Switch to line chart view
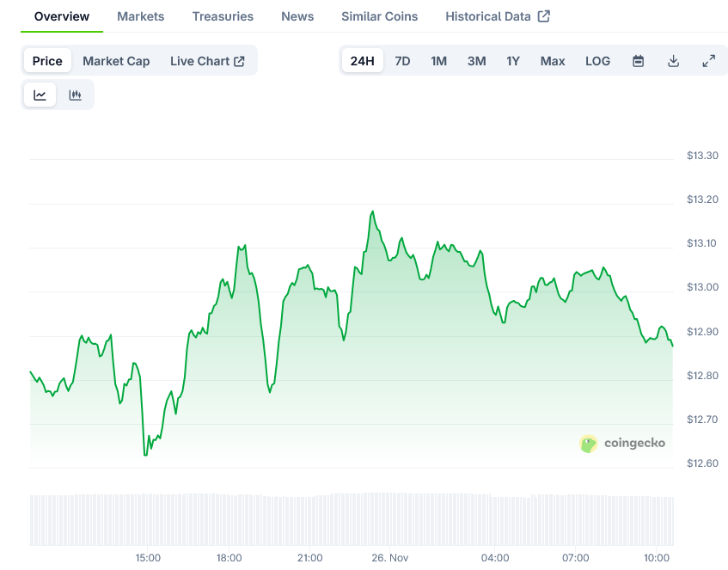Viewport: 728px width, 570px height. point(40,95)
